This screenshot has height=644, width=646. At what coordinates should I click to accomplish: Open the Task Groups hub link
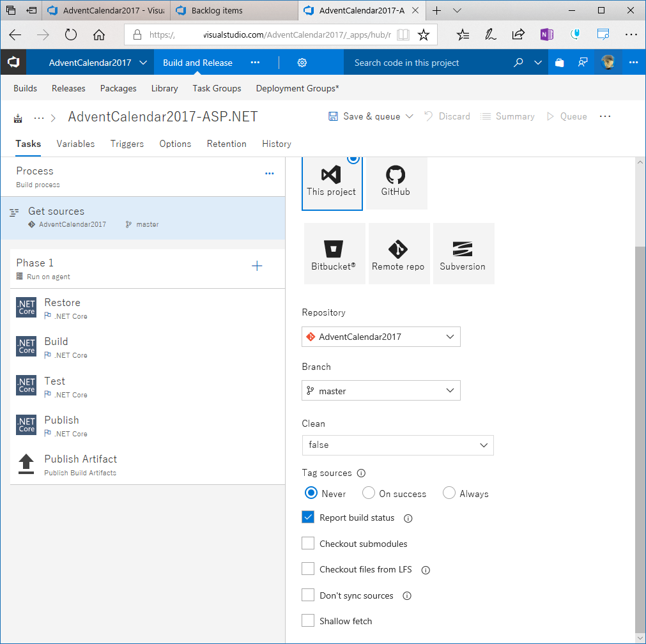(217, 88)
